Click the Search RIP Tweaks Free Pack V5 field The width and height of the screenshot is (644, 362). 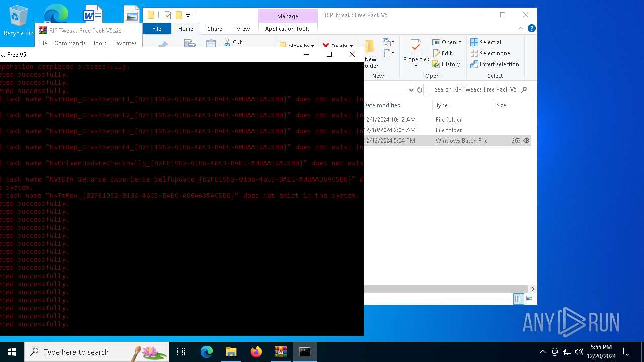480,89
